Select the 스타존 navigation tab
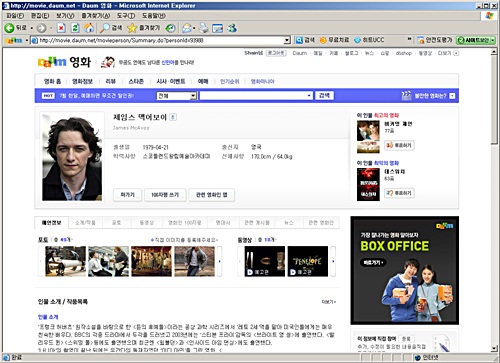500x363 pixels. pos(136,81)
